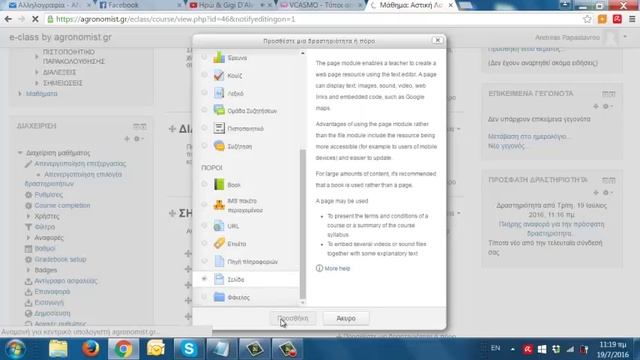This screenshot has height=360, width=640.
Task: Click the Book resource icon
Action: pos(219,184)
